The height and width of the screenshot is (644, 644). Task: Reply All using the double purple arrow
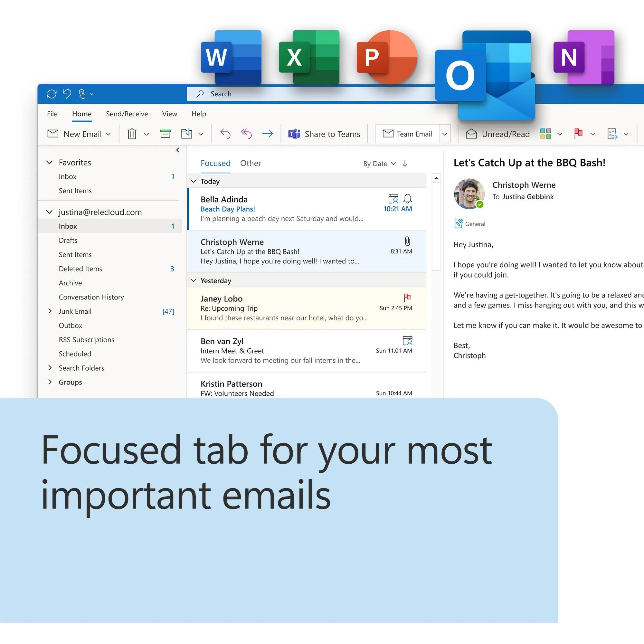pyautogui.click(x=246, y=134)
